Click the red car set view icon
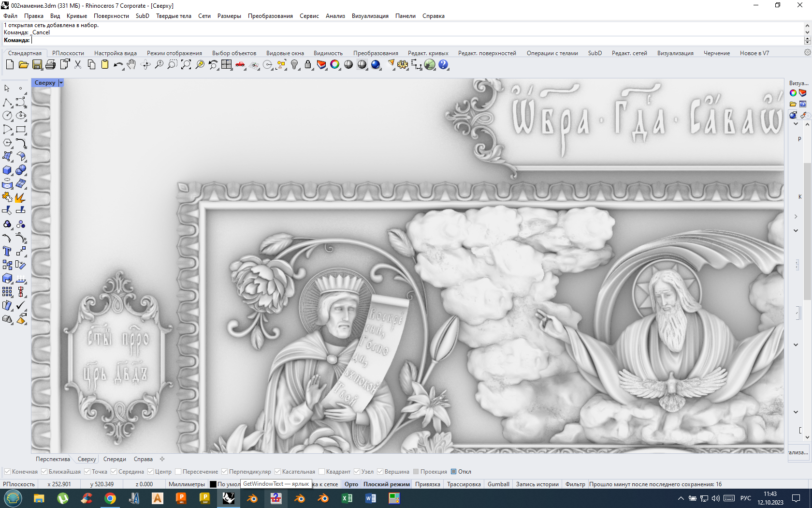 [240, 64]
